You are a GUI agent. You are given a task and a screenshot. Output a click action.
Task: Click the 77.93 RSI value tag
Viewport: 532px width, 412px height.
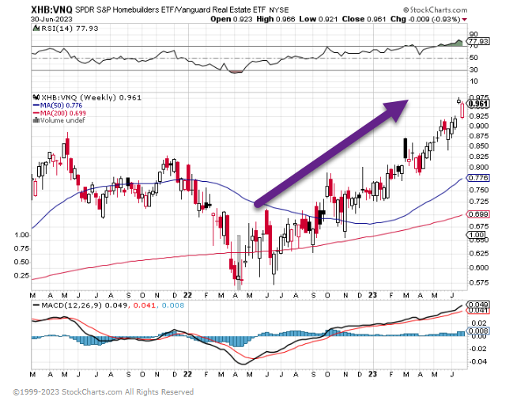[x=477, y=41]
